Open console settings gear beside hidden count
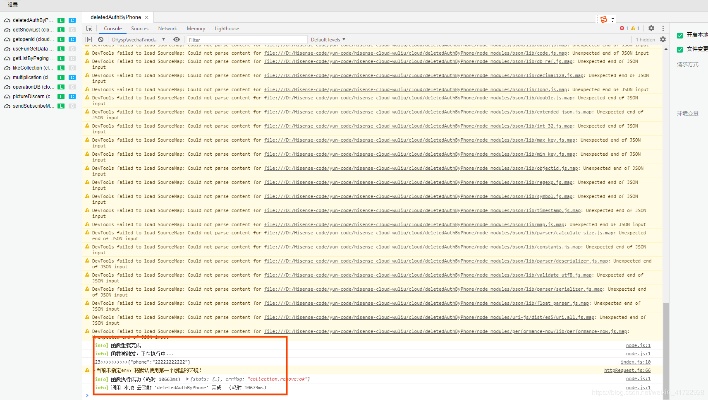 point(663,40)
